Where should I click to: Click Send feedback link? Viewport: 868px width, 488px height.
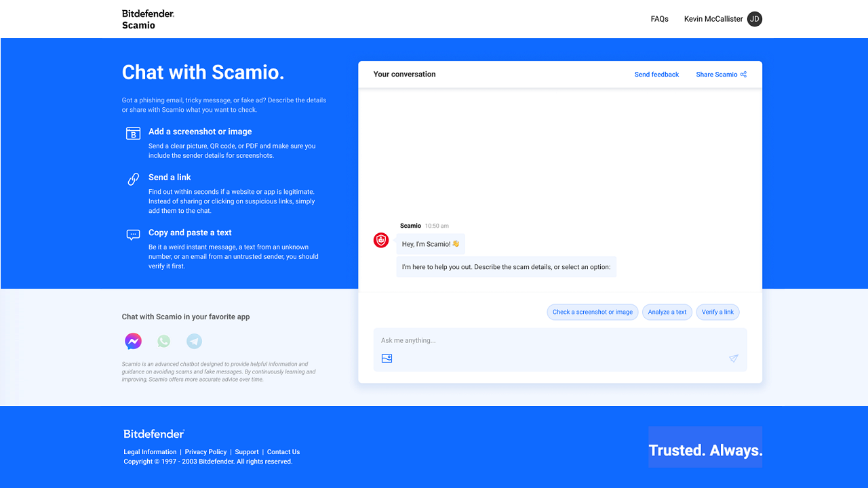click(656, 75)
